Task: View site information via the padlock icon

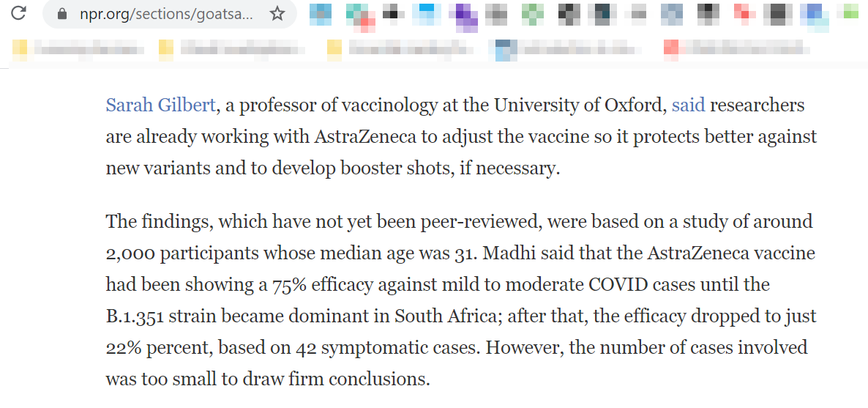Action: click(x=62, y=14)
